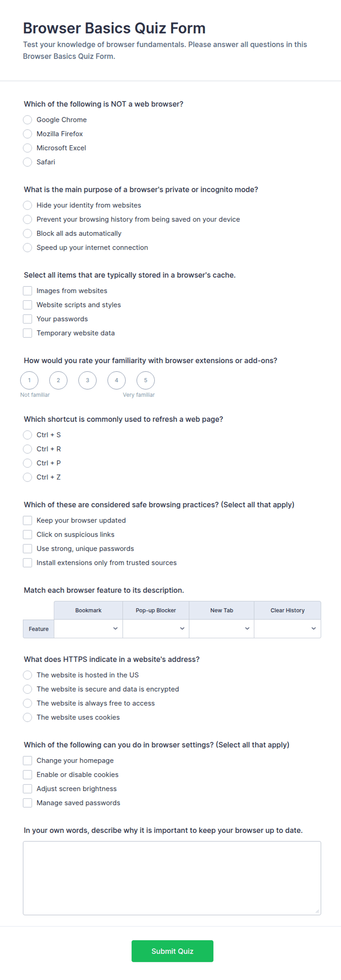Select 'The website is secure and data is encrypted'
The height and width of the screenshot is (980, 341).
(x=27, y=690)
